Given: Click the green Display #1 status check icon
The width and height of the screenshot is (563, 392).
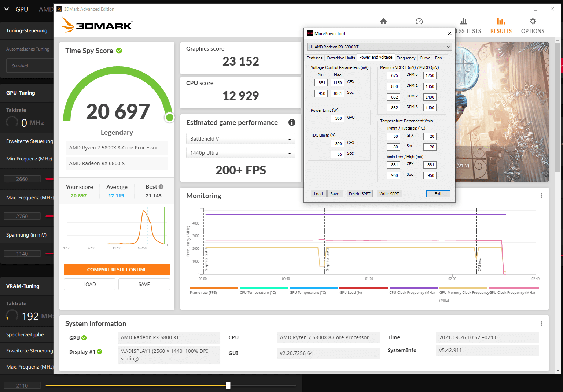Looking at the screenshot, I should pyautogui.click(x=99, y=351).
